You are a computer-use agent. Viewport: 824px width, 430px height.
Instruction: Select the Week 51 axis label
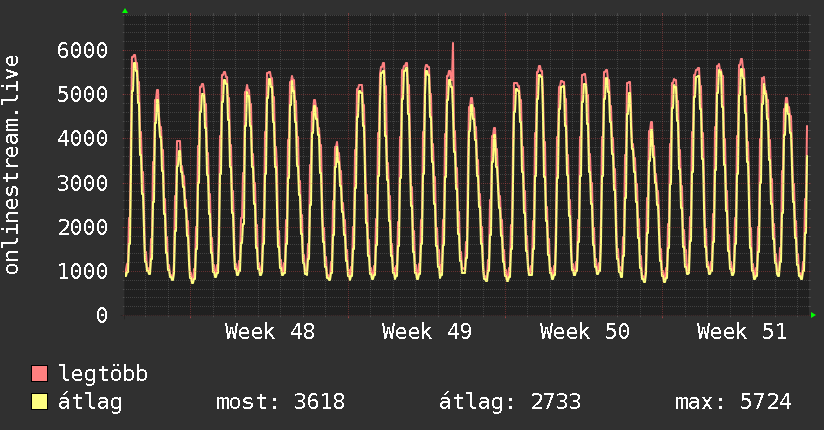pyautogui.click(x=742, y=332)
